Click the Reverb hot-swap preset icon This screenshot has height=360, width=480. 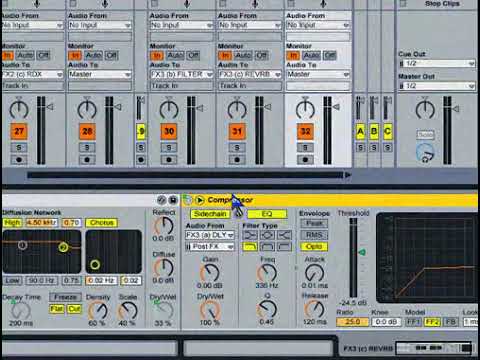161,200
